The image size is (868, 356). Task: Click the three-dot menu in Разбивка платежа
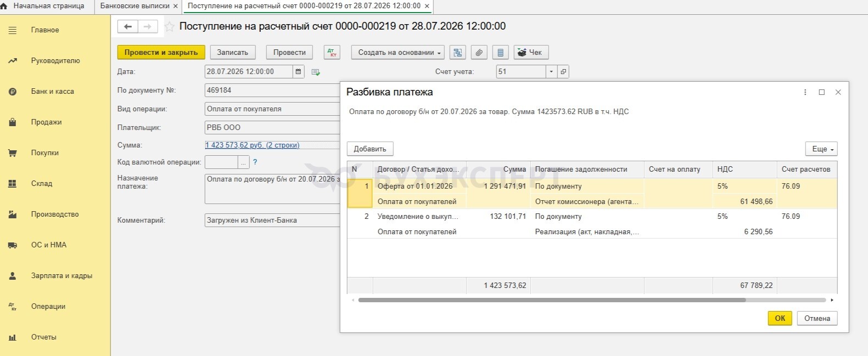[805, 92]
